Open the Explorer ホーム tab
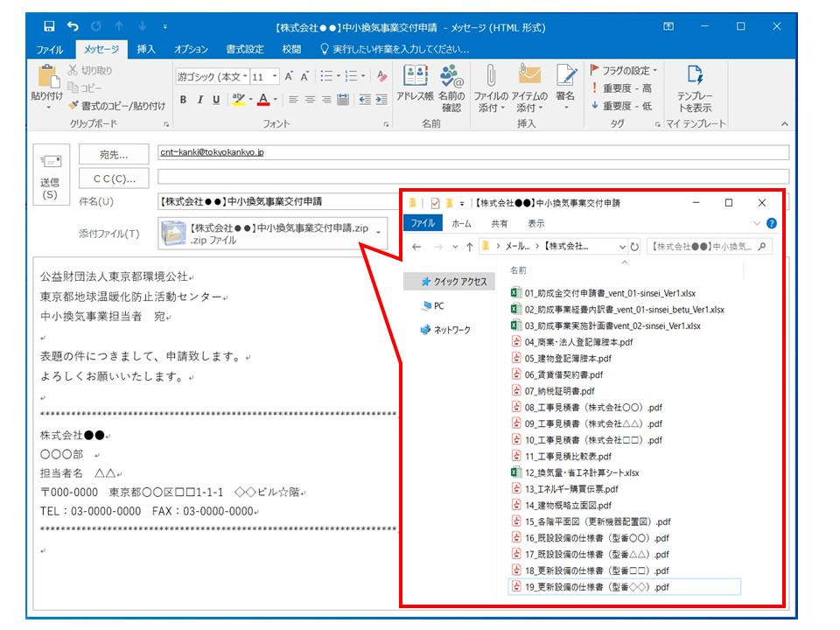 pyautogui.click(x=461, y=223)
